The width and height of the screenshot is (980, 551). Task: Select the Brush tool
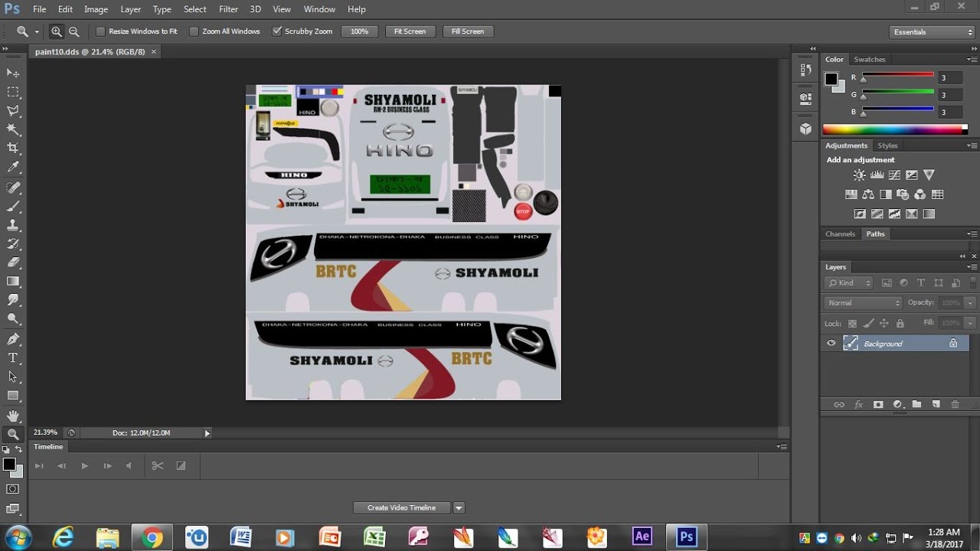click(13, 207)
